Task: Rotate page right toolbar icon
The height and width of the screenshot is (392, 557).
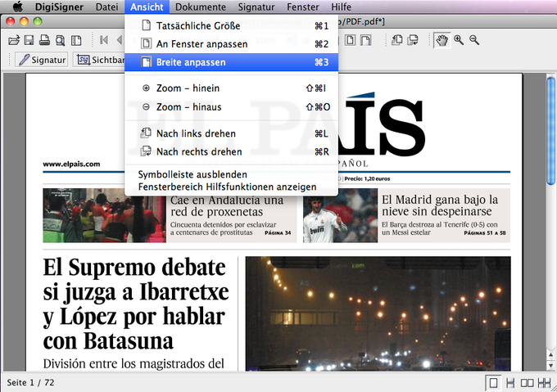Action: coord(413,40)
